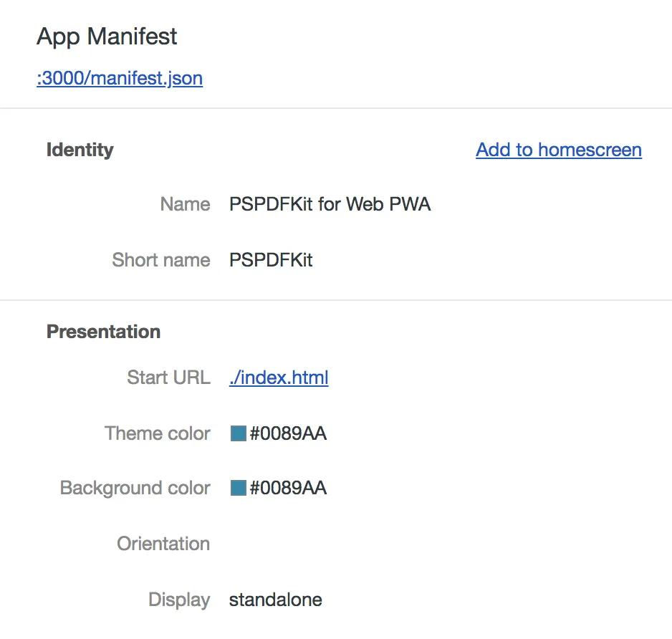Click the Identity section heading
This screenshot has width=672, height=639.
tap(80, 150)
